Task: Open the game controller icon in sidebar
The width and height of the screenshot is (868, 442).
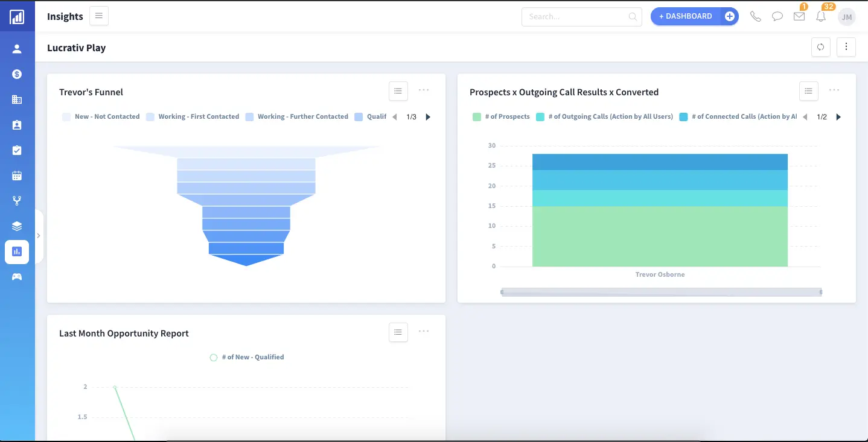Action: click(17, 277)
